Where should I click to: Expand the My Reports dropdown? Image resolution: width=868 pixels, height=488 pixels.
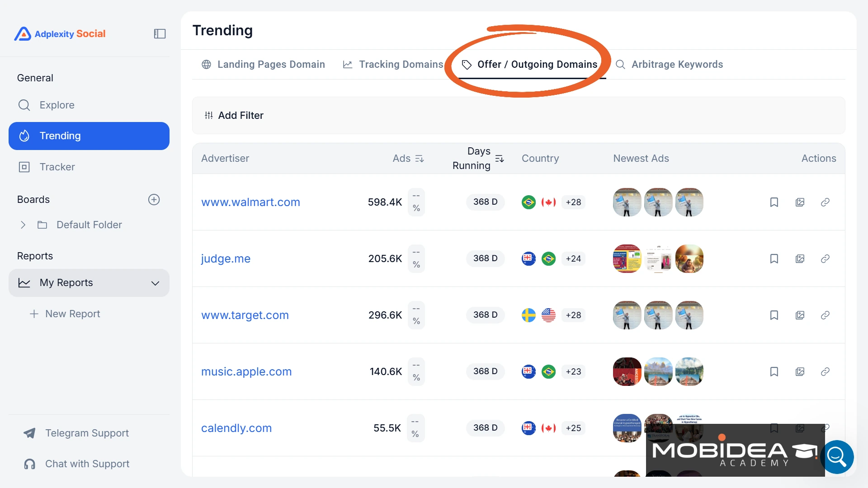click(89, 283)
